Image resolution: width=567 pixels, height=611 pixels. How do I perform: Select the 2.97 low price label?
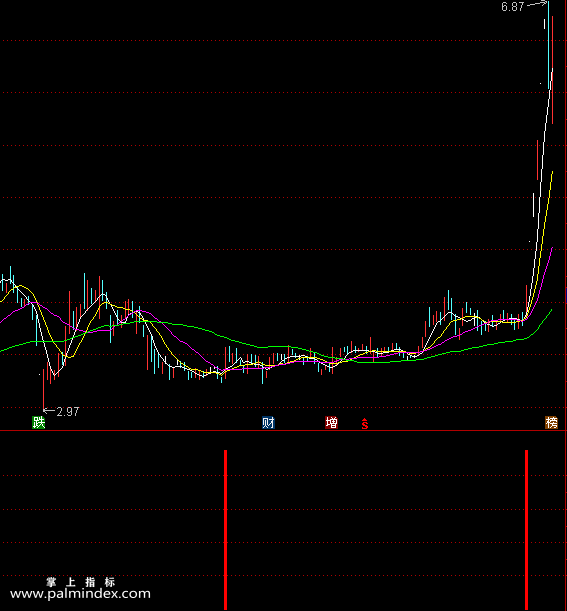(68, 411)
